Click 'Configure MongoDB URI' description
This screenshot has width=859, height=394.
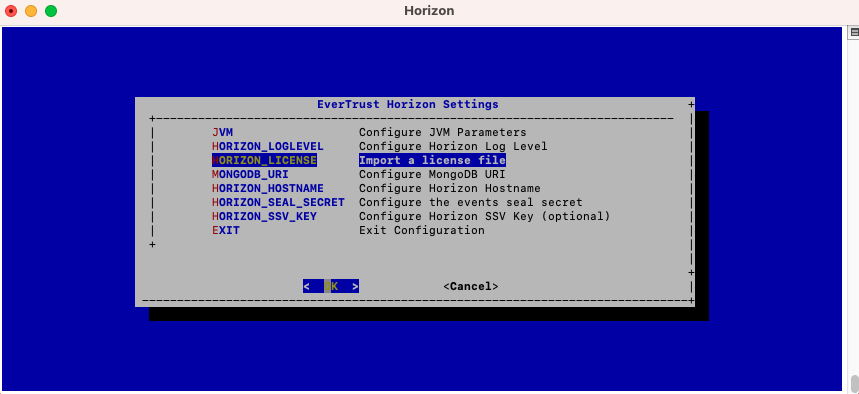[x=432, y=174]
